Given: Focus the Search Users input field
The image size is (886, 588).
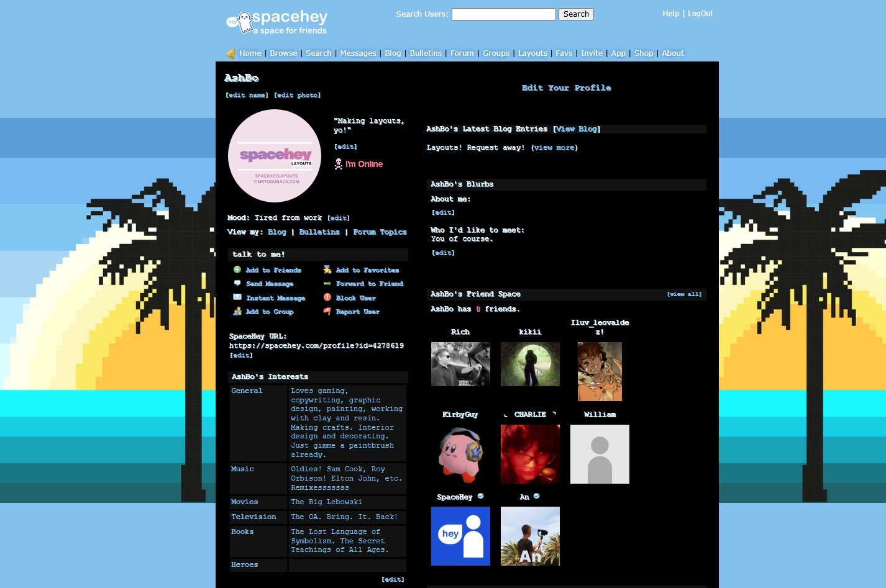Looking at the screenshot, I should (503, 14).
